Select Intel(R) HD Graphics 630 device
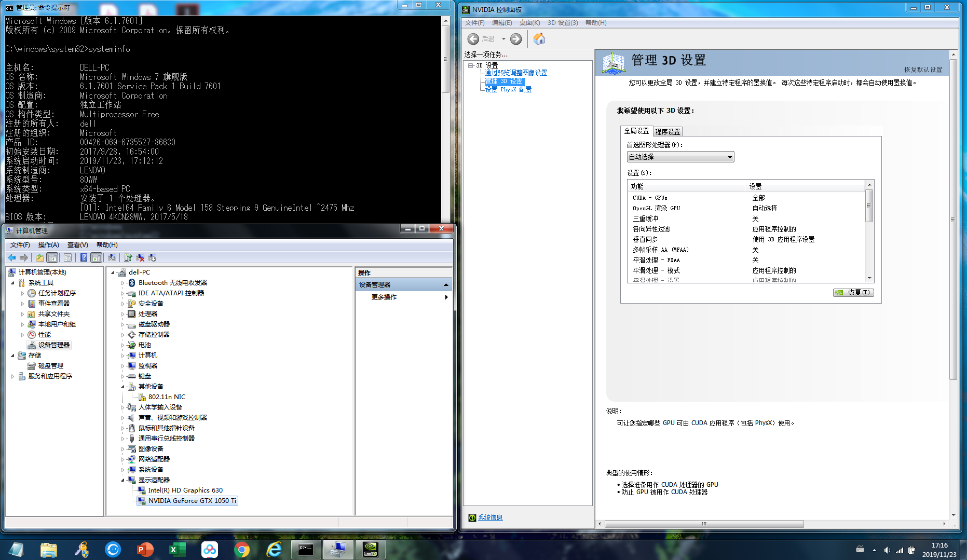This screenshot has height=560, width=967. point(185,490)
